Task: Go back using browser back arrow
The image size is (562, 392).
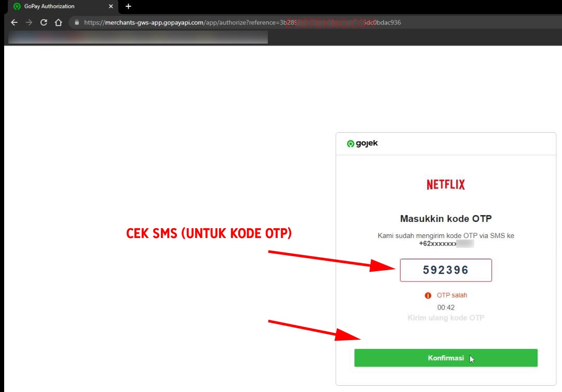Action: (14, 22)
